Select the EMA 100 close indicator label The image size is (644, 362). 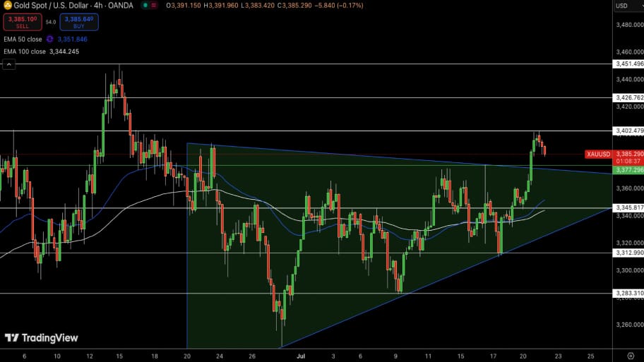(25, 52)
